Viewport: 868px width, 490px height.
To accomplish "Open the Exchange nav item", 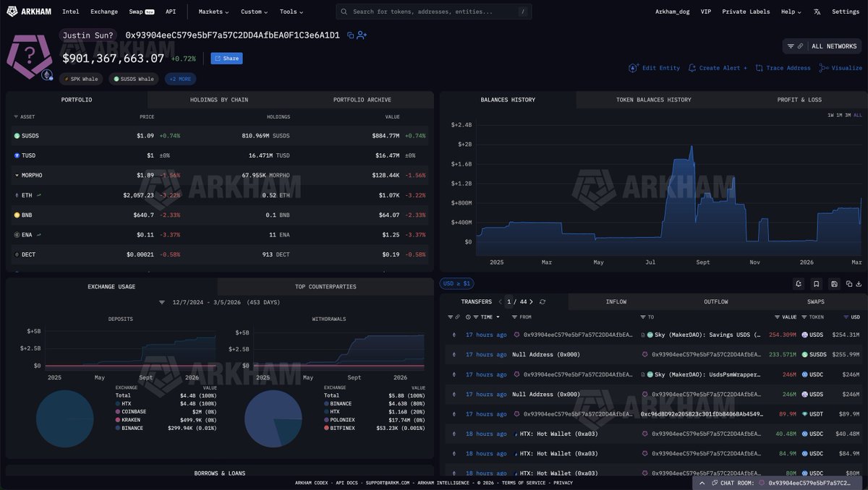I will [104, 12].
